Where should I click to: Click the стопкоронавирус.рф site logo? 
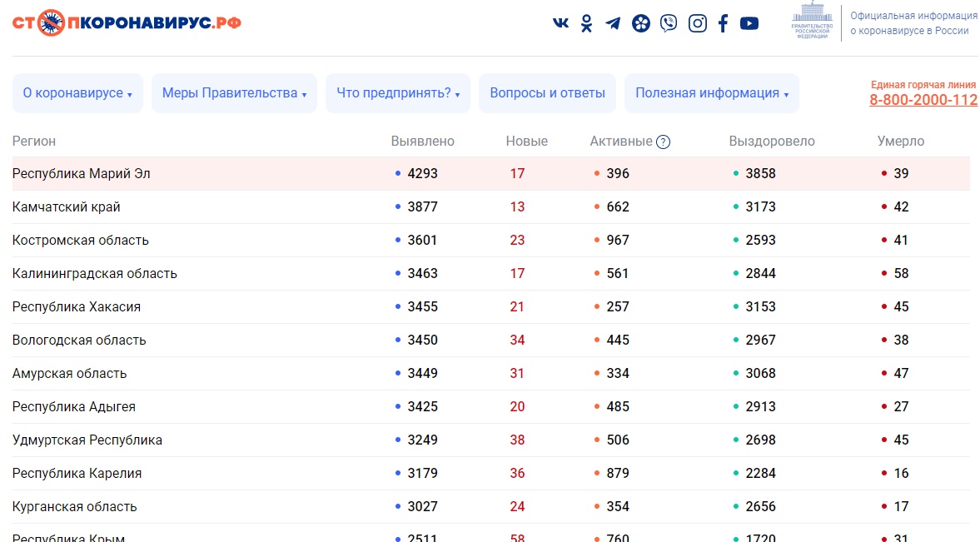(x=127, y=22)
